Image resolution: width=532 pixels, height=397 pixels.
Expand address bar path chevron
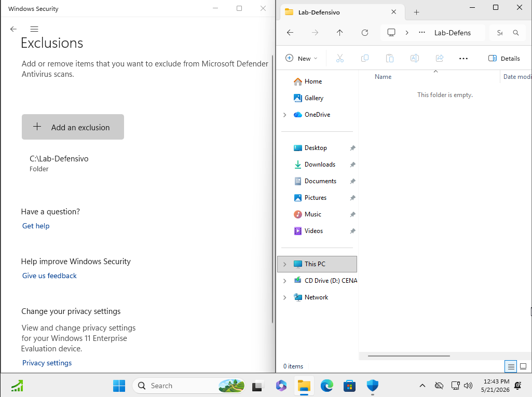(407, 33)
